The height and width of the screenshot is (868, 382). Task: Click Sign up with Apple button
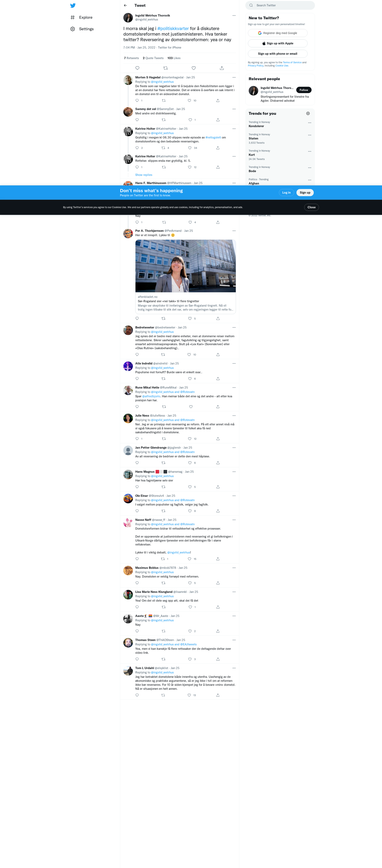(278, 43)
